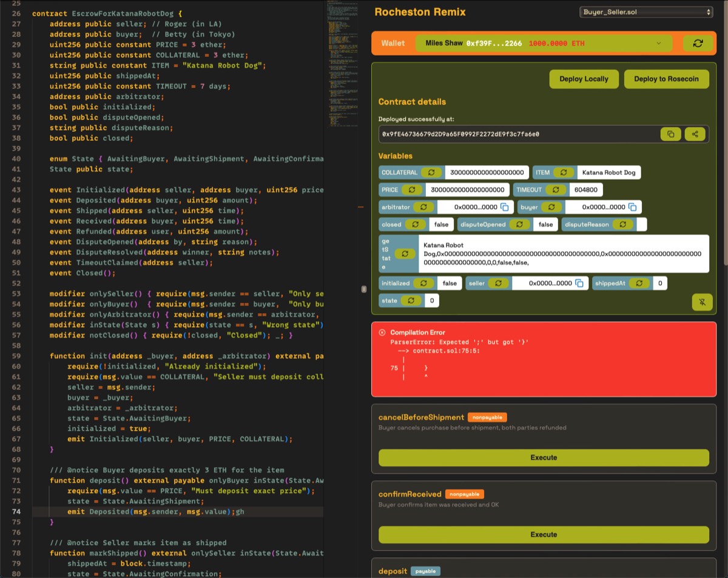Refresh the getState variable
728x578 pixels.
[404, 254]
